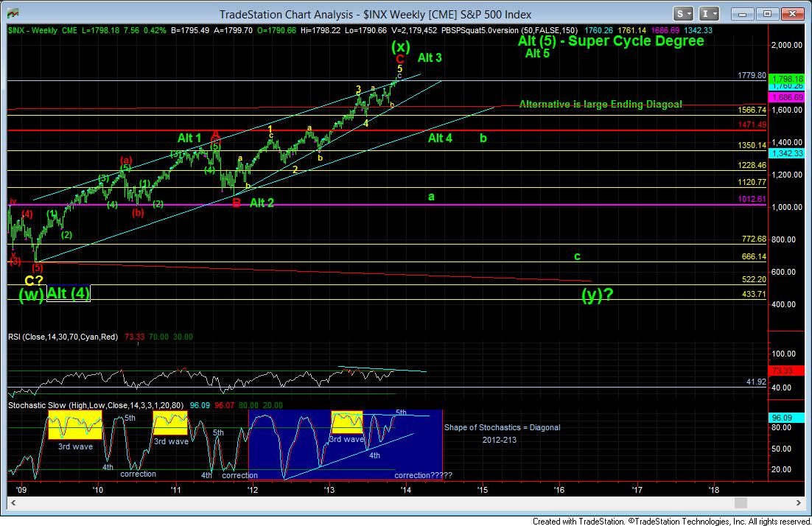Click the '18 year label on time axis
Image resolution: width=812 pixels, height=526 pixels.
point(713,489)
